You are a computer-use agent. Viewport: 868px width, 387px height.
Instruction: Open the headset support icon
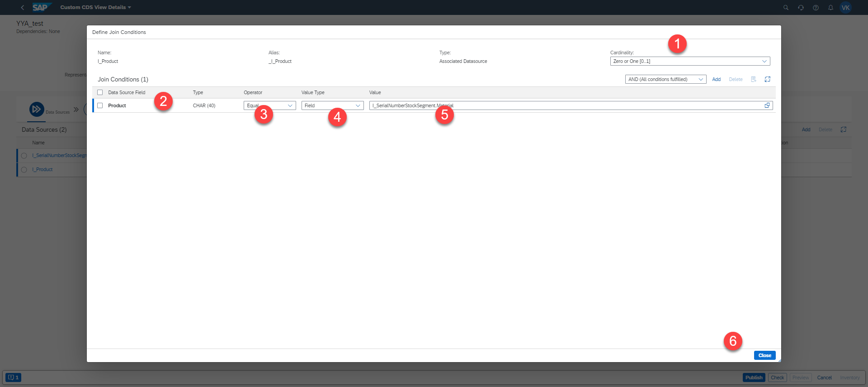(x=801, y=8)
